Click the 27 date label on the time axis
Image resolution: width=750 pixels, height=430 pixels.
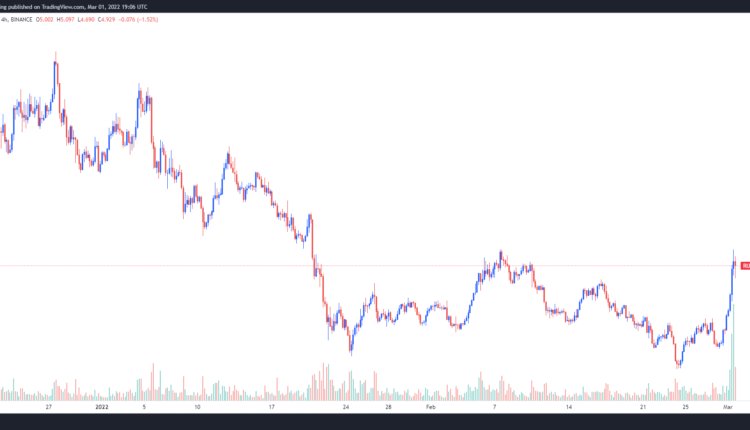(48, 408)
